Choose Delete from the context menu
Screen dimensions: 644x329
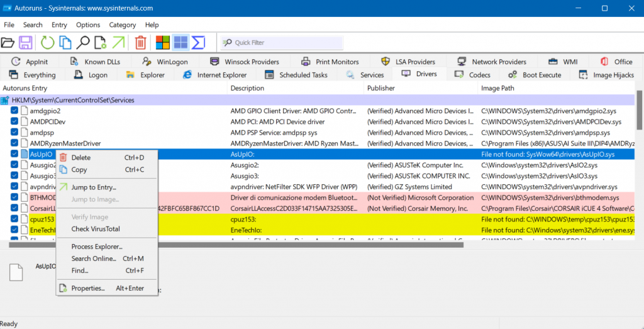coord(107,157)
